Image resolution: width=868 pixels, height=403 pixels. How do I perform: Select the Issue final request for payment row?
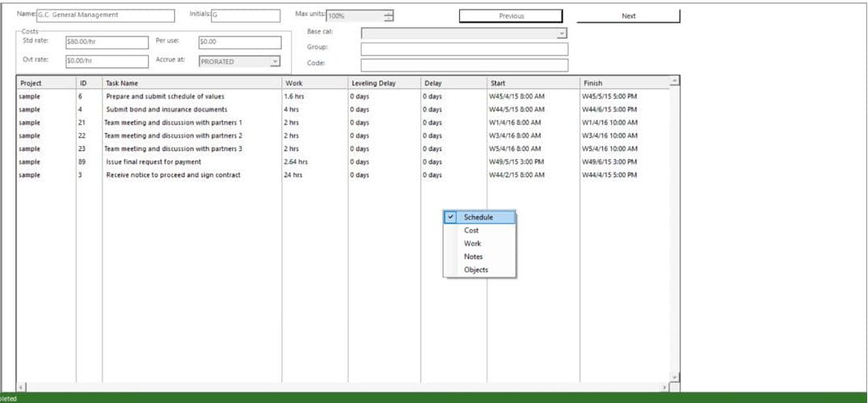coord(343,162)
